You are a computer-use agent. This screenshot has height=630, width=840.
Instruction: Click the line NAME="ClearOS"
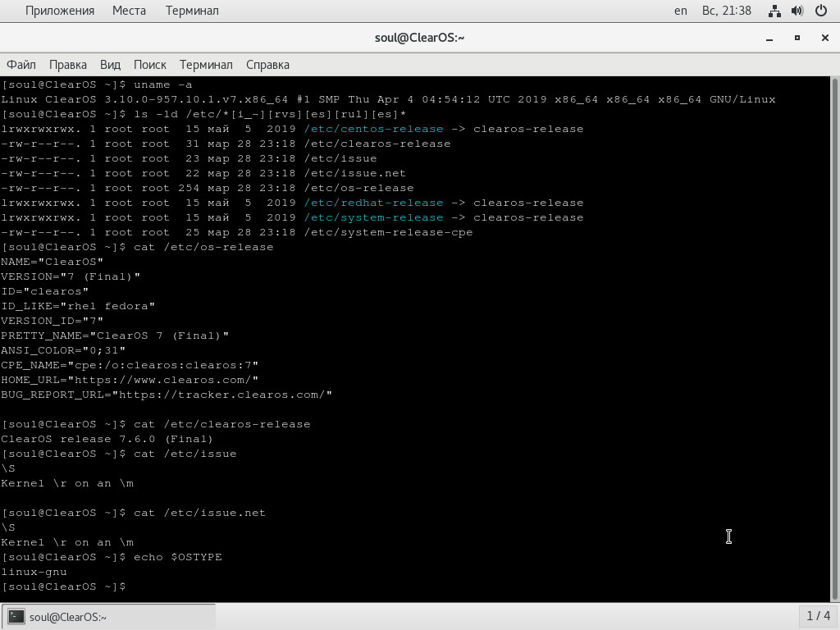click(52, 262)
